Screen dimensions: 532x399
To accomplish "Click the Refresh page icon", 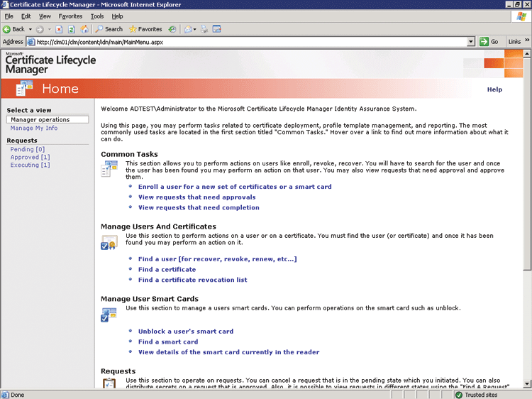I will pyautogui.click(x=71, y=30).
